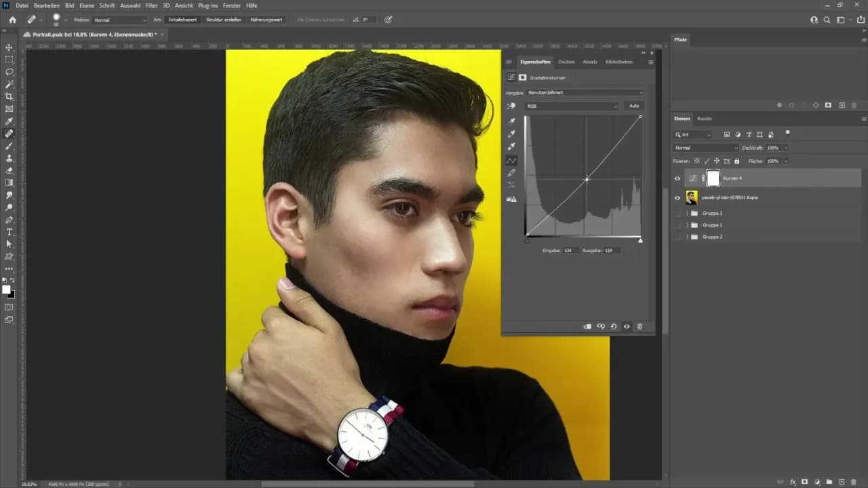Hide the pexels-photo Kopie layer

[x=677, y=198]
